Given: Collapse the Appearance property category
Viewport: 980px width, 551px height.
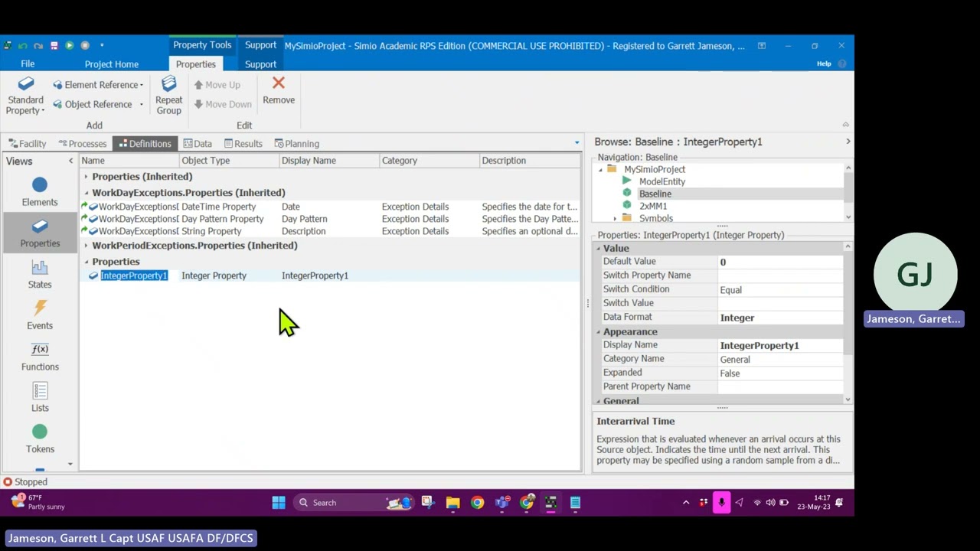Looking at the screenshot, I should [x=598, y=332].
